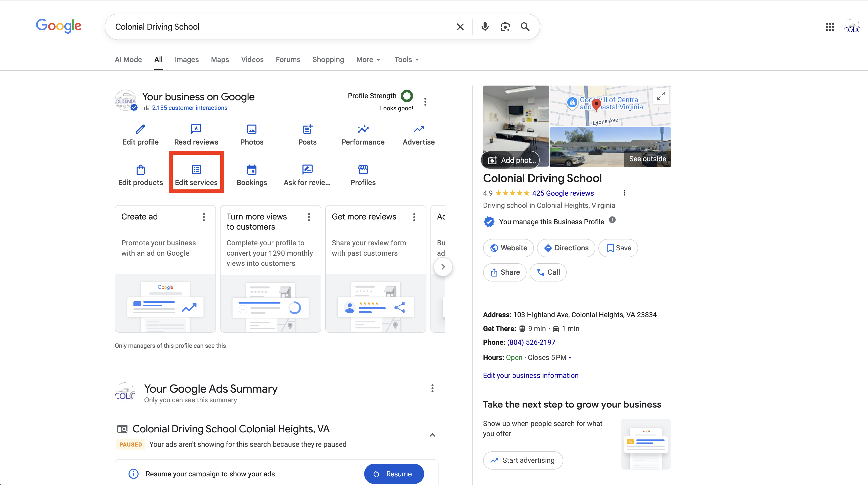Share the business listing

(x=504, y=272)
